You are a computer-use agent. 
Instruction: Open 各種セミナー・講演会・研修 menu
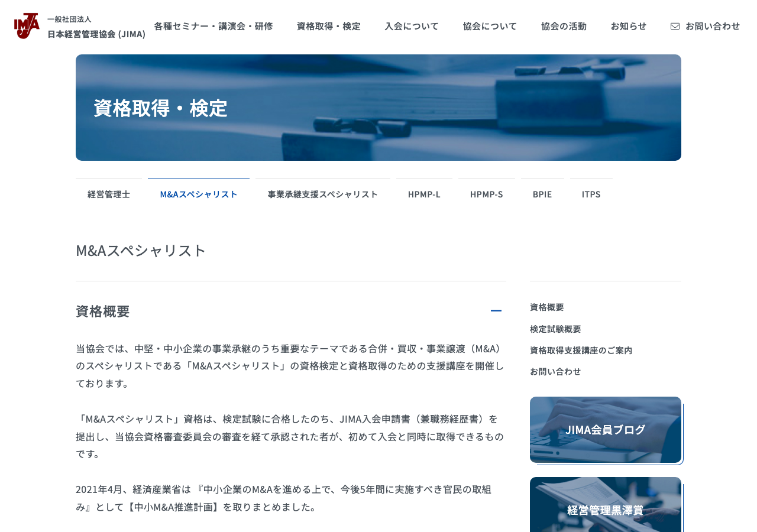213,26
